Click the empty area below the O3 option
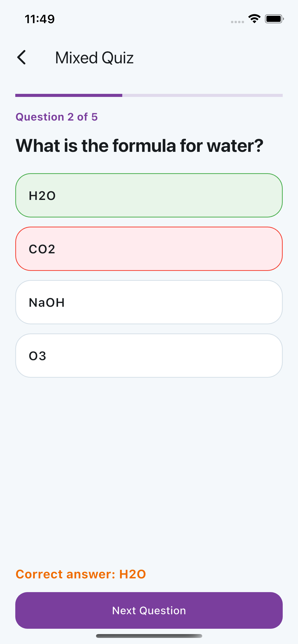Viewport: 298px width, 644px height. click(149, 471)
